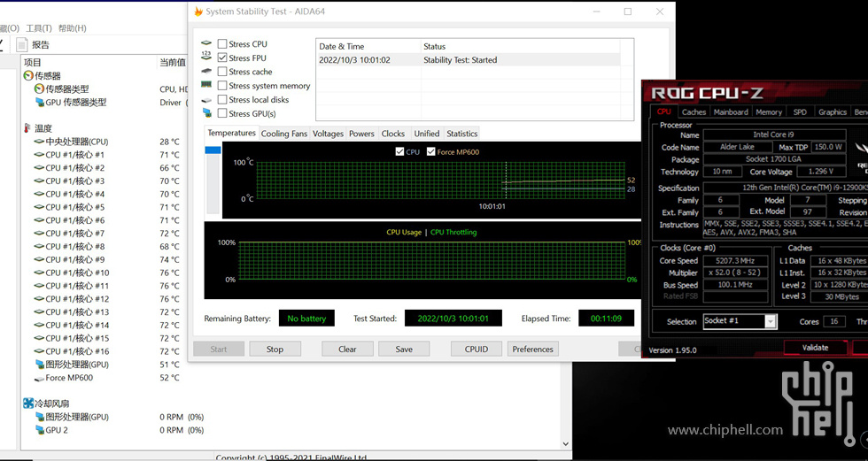Open the 工具(T) menu in AIDA64

[x=39, y=28]
